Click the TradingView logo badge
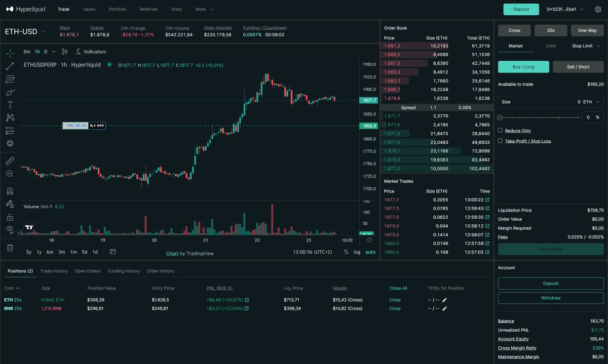 point(29,228)
